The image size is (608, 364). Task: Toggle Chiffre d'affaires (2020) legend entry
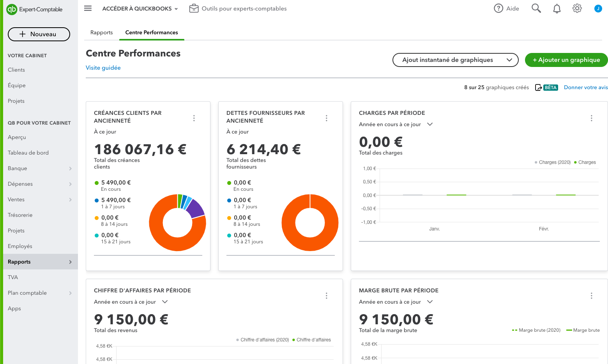(x=263, y=340)
